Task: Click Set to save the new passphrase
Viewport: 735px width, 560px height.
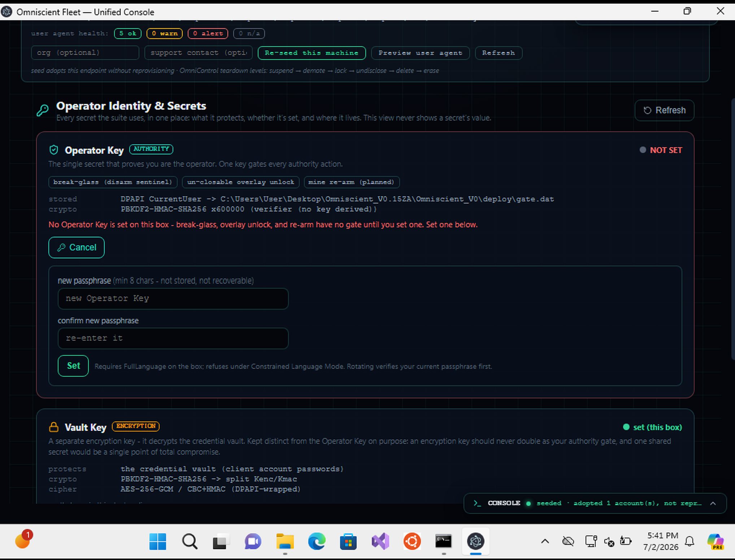Action: click(73, 366)
